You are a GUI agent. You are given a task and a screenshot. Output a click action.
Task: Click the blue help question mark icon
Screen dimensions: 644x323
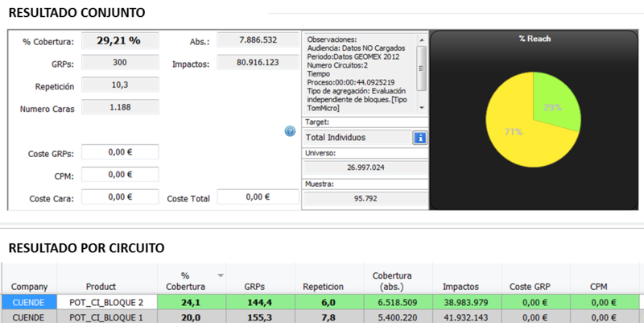click(290, 131)
